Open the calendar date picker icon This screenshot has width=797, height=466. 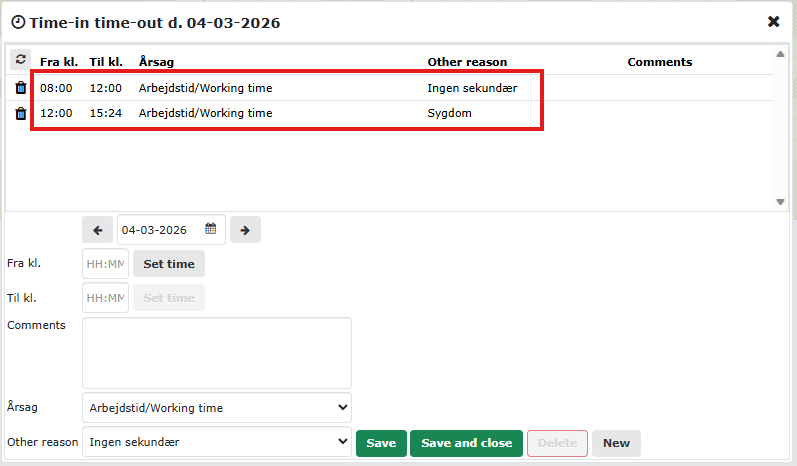pyautogui.click(x=211, y=229)
